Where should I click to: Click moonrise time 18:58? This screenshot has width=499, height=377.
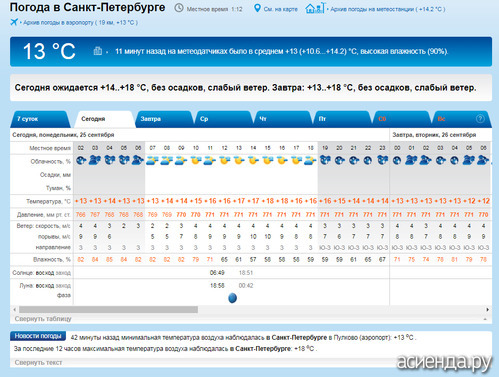pos(217,286)
